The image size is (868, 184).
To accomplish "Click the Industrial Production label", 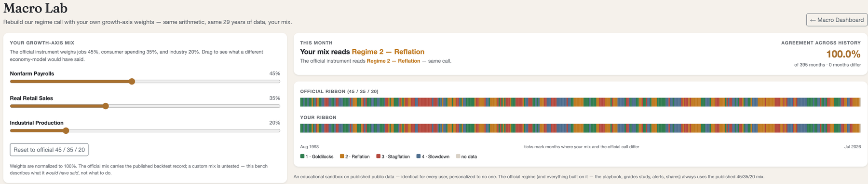I will point(37,123).
